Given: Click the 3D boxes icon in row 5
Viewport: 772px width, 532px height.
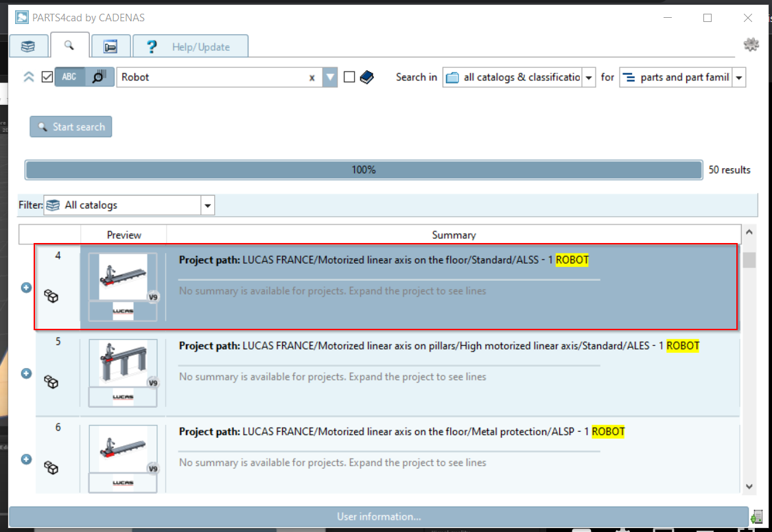Looking at the screenshot, I should 51,382.
